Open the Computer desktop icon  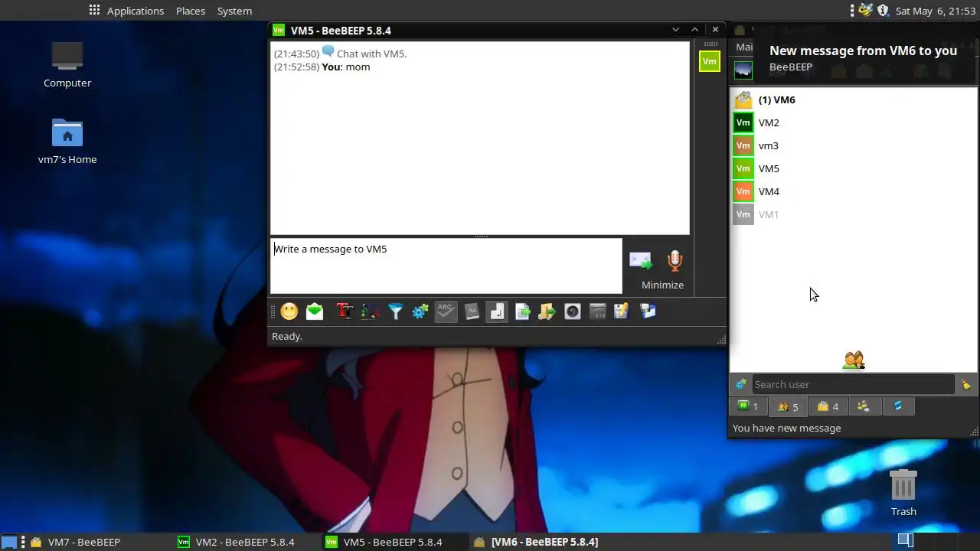tap(67, 64)
